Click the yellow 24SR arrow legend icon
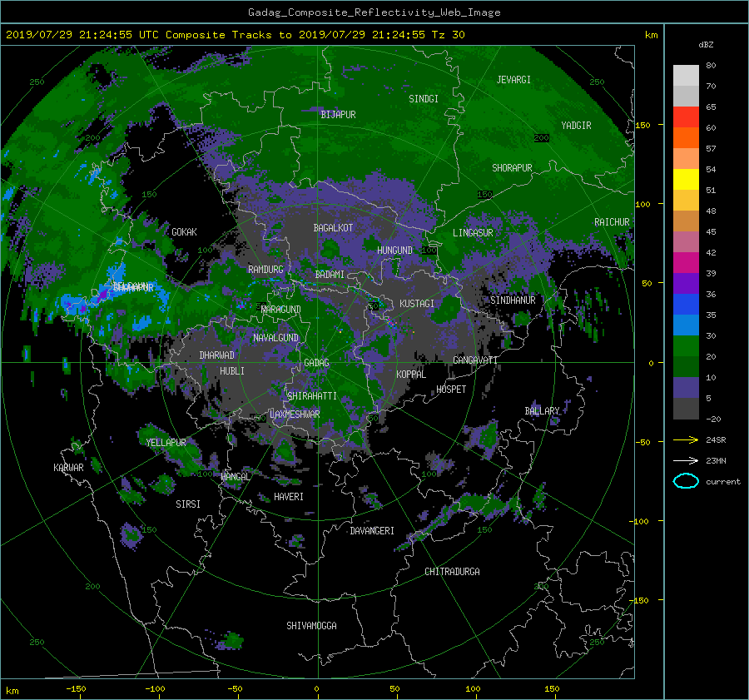 (686, 439)
